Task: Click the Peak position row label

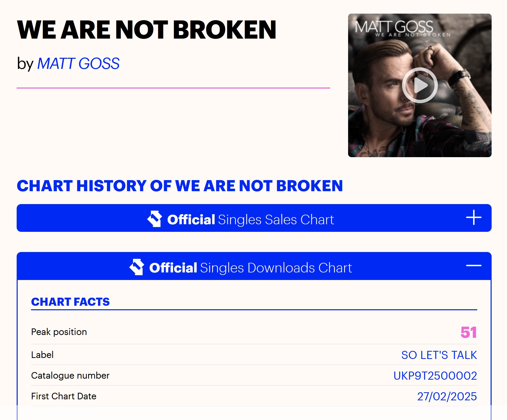Action: [x=59, y=332]
